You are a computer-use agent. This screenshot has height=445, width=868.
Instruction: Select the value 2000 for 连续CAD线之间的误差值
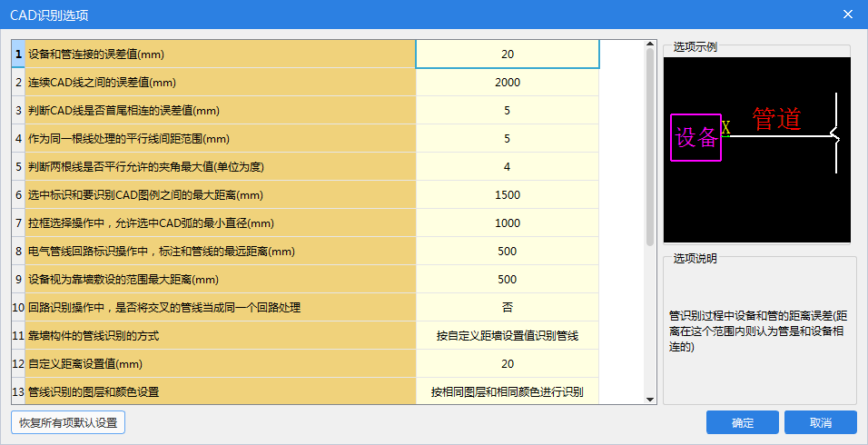(507, 83)
